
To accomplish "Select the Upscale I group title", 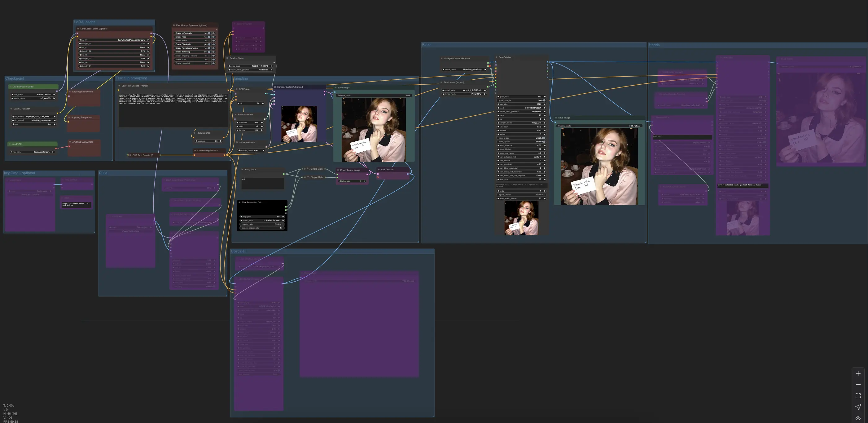I will pos(239,251).
